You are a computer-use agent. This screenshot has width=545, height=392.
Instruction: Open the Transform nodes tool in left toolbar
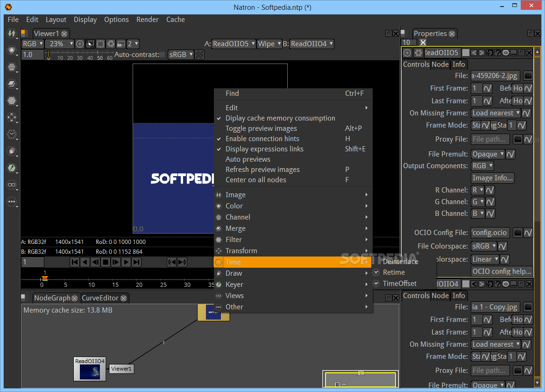(12, 118)
